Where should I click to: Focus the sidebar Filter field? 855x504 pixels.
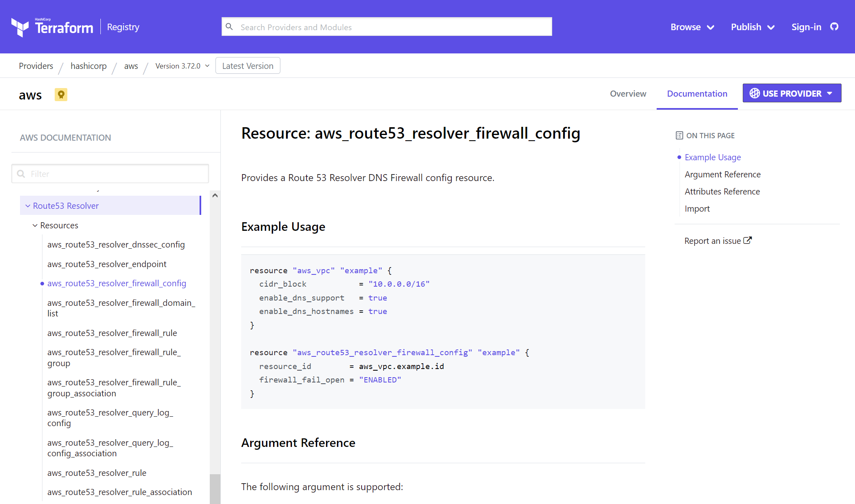coord(110,174)
